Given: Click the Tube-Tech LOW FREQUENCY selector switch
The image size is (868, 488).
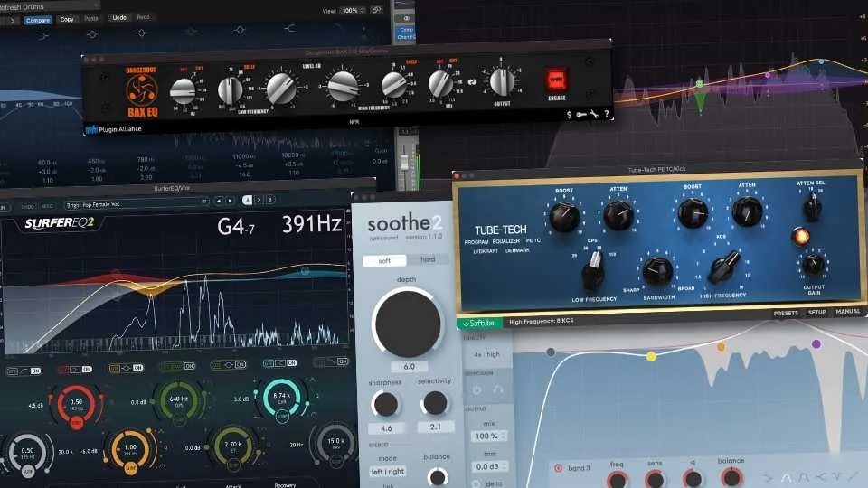Looking at the screenshot, I should [593, 270].
